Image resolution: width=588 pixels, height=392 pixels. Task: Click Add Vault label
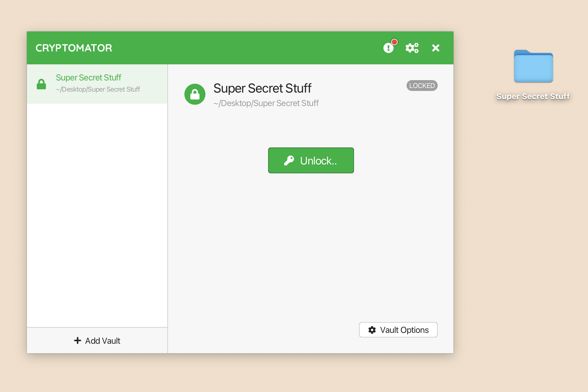(x=103, y=341)
